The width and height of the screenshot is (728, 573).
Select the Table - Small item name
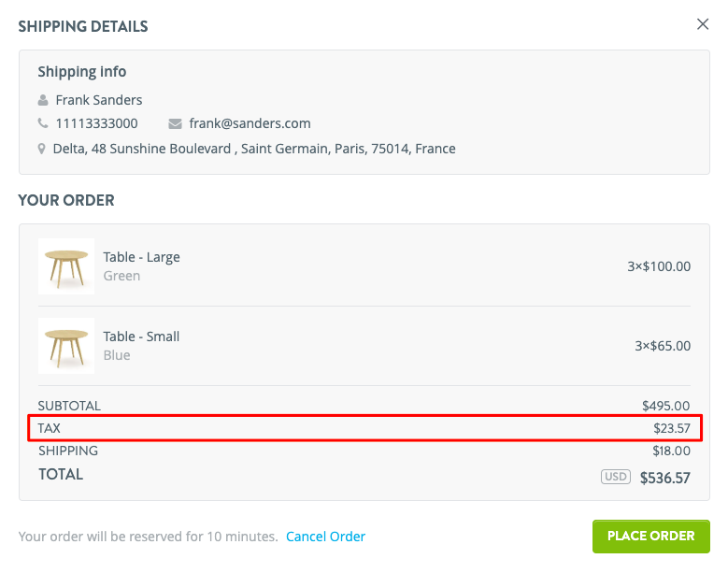[141, 337]
